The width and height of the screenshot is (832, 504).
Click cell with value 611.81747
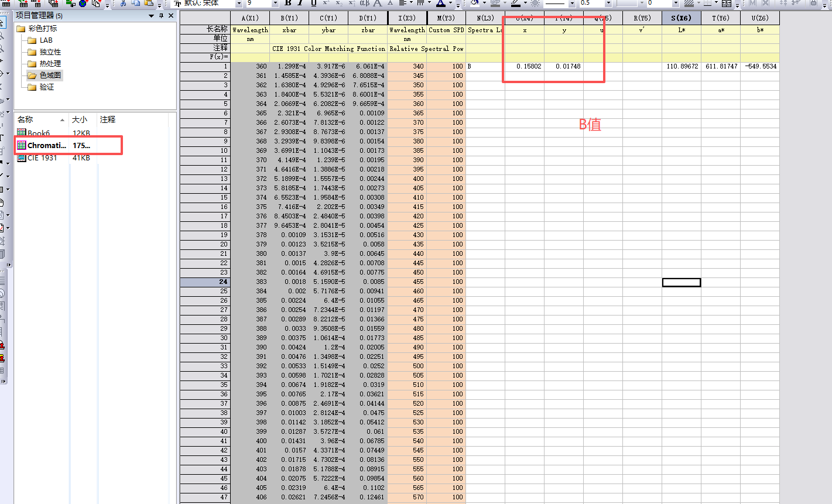[721, 66]
